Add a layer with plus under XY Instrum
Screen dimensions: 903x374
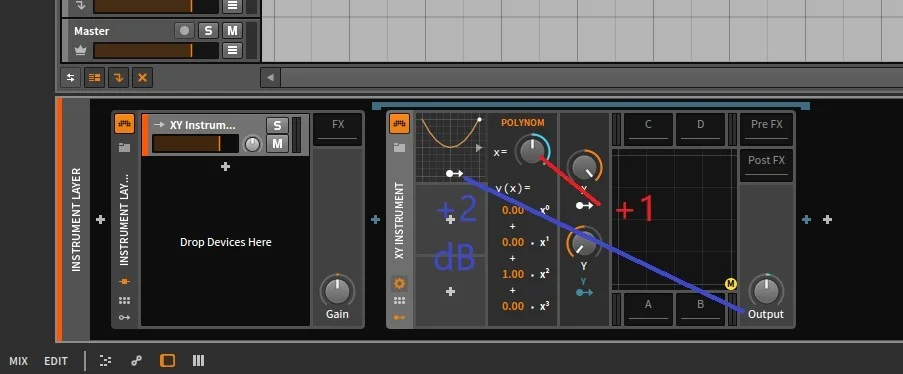click(225, 166)
